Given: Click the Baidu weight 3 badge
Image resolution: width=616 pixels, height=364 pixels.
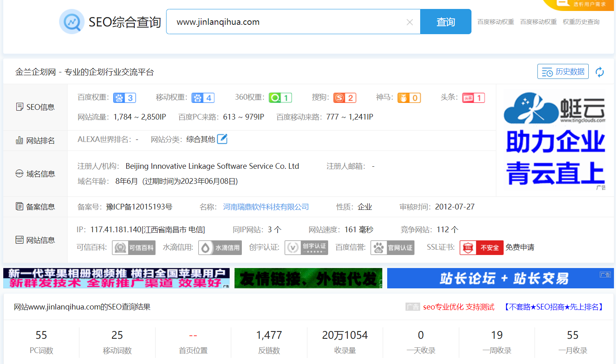Looking at the screenshot, I should (125, 98).
